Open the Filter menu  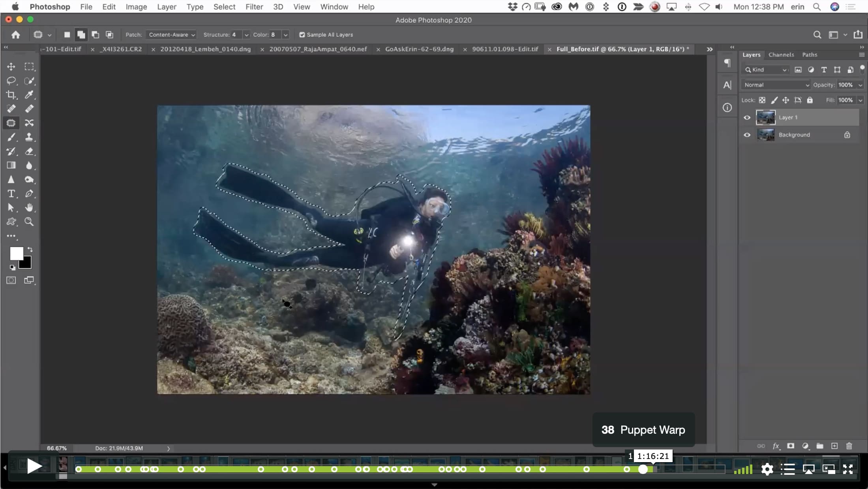pyautogui.click(x=254, y=7)
